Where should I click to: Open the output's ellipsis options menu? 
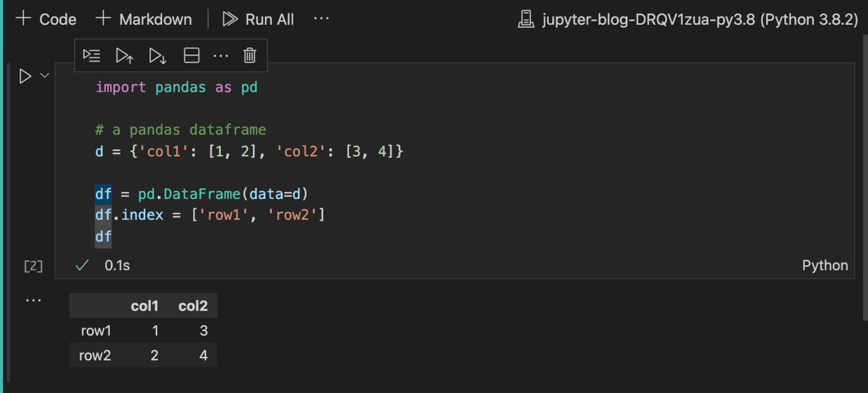33,300
